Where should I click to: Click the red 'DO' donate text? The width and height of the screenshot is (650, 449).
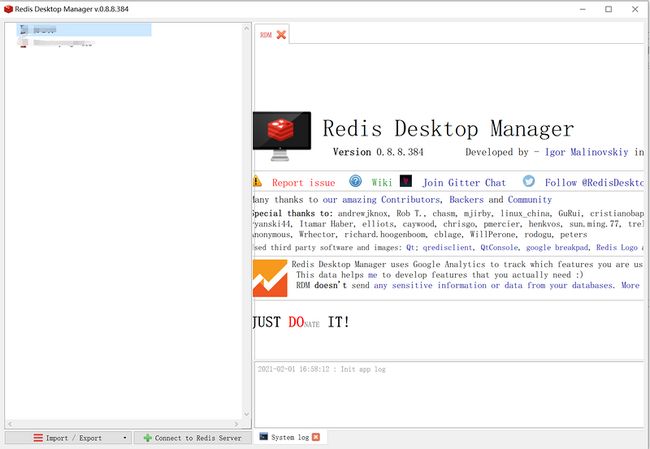[296, 322]
